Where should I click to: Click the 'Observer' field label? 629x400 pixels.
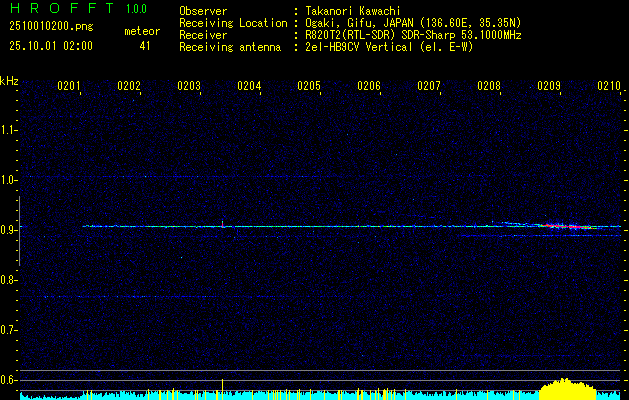203,11
